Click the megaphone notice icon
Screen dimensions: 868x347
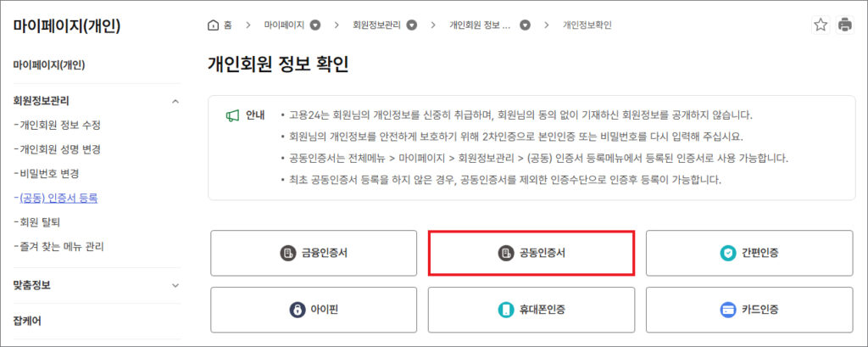pos(232,115)
